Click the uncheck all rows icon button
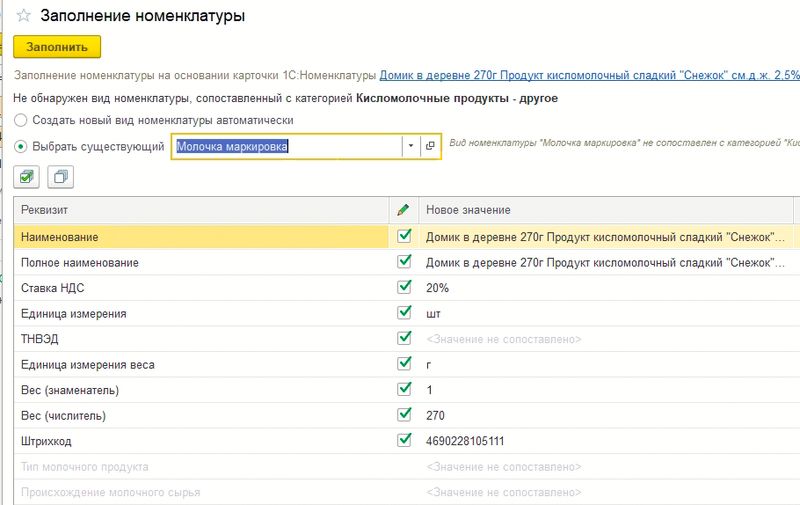This screenshot has height=505, width=800. coord(61,177)
